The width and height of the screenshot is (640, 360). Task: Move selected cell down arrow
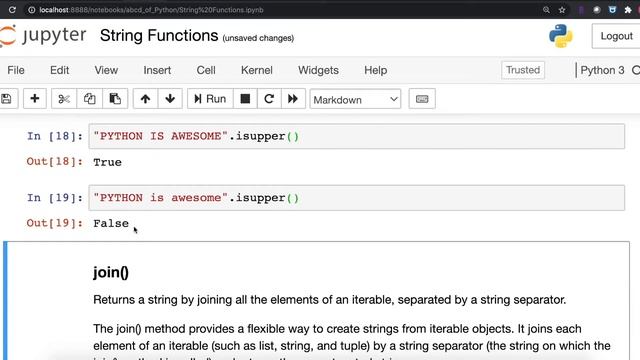pyautogui.click(x=170, y=99)
